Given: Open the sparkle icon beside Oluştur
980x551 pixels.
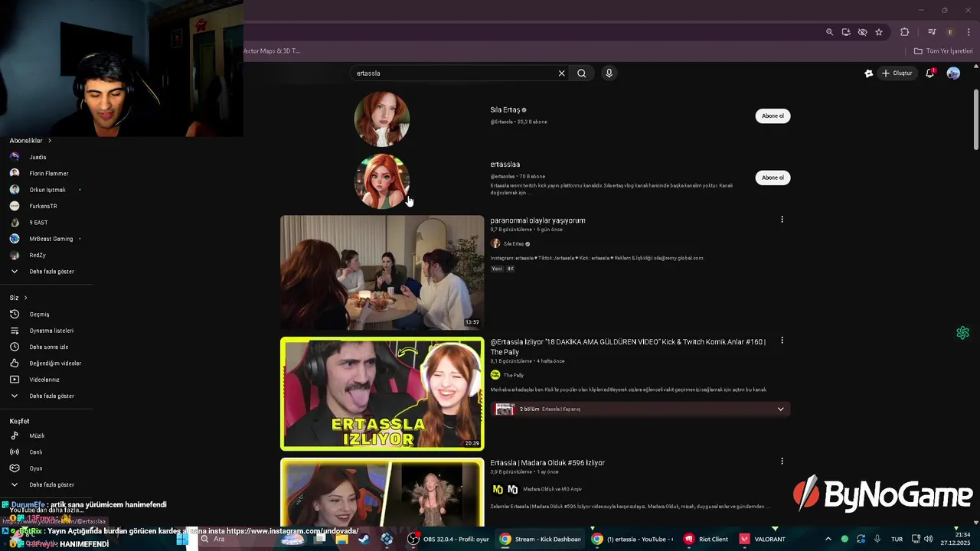Looking at the screenshot, I should coord(868,73).
